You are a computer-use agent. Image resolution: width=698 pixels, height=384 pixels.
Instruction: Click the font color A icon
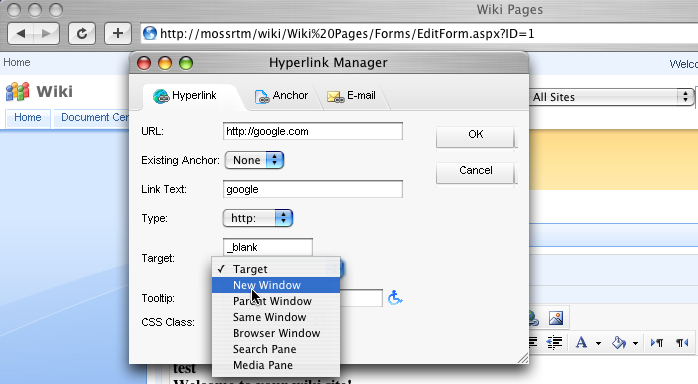pyautogui.click(x=581, y=343)
